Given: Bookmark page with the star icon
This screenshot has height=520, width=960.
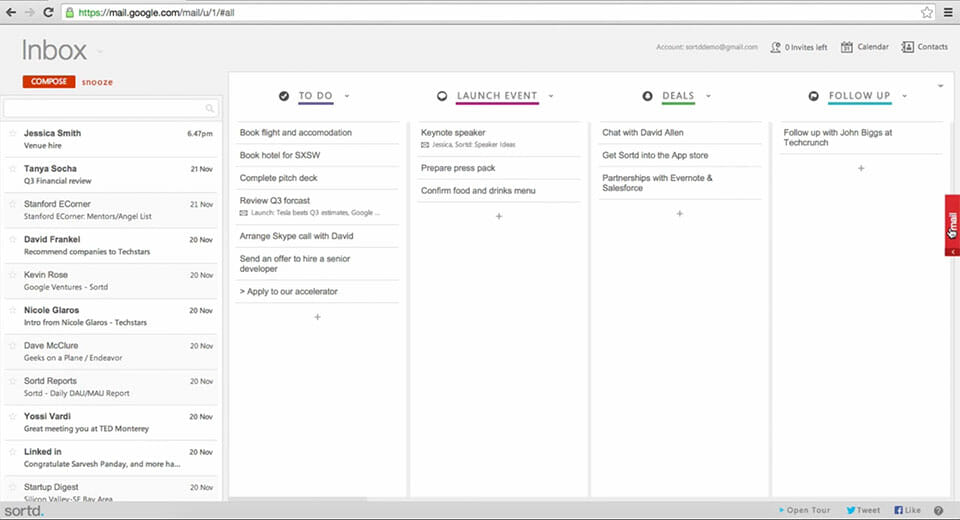Looking at the screenshot, I should (926, 12).
